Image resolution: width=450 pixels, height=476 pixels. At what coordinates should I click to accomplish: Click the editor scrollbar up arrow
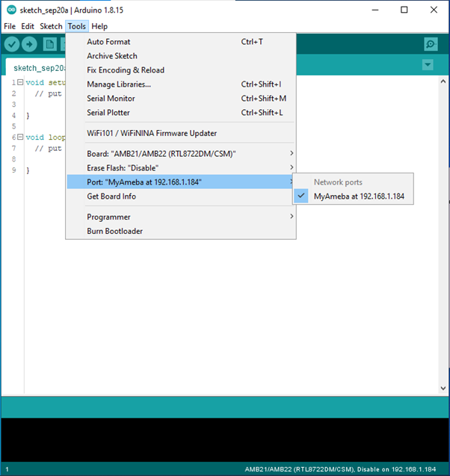(x=443, y=81)
